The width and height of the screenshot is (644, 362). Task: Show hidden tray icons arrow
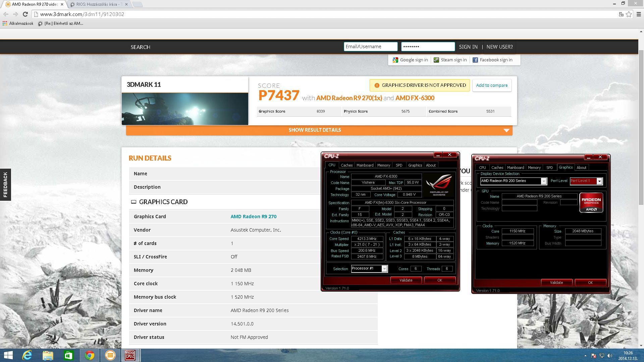coord(585,356)
